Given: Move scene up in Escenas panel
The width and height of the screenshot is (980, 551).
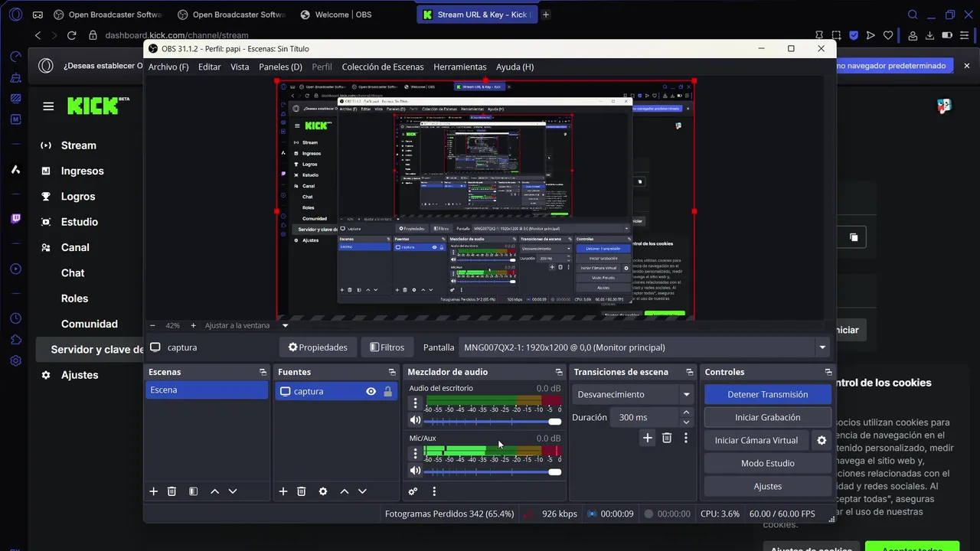Looking at the screenshot, I should click(214, 491).
